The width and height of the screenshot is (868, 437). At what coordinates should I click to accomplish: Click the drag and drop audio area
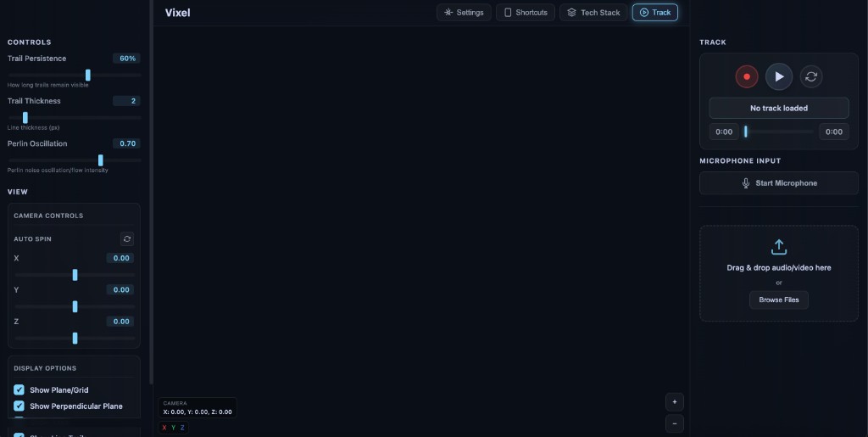779,273
